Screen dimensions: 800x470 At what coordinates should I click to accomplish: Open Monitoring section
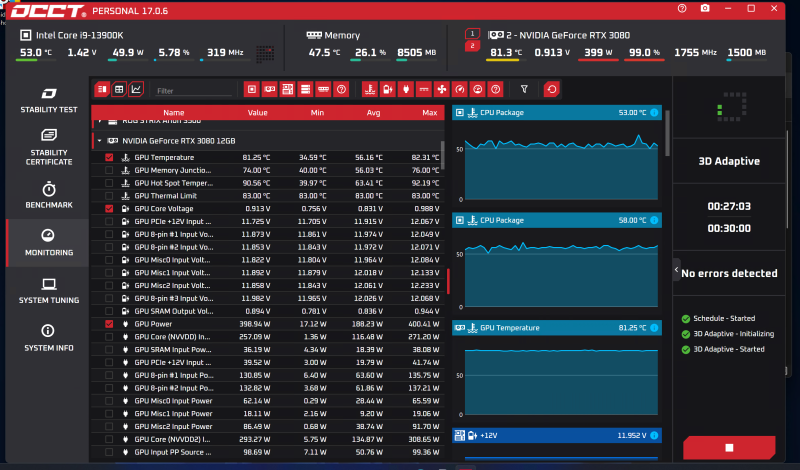click(x=48, y=242)
